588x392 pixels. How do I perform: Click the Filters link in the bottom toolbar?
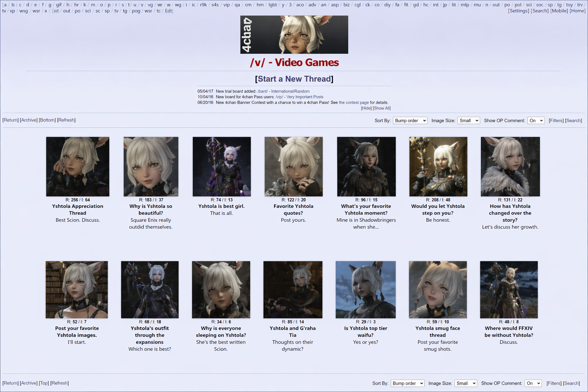point(554,383)
